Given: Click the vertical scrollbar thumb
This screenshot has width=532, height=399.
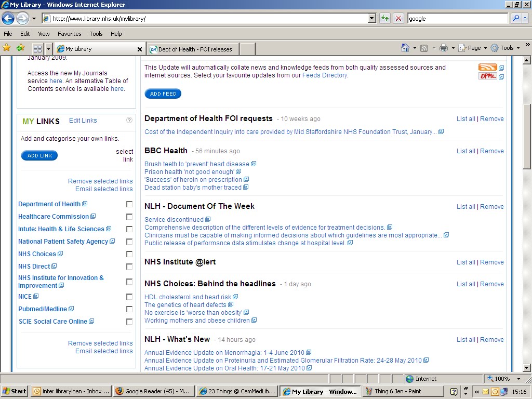Looking at the screenshot, I should point(527,137).
